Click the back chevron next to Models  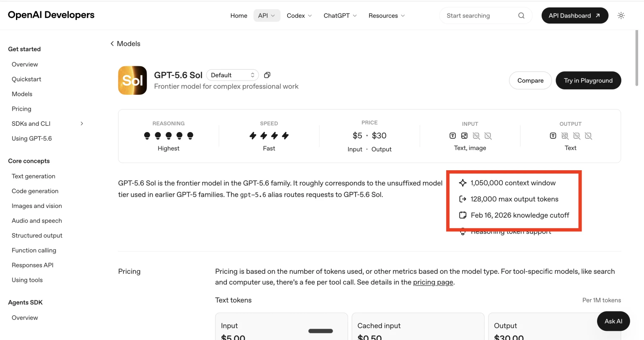[x=112, y=44]
